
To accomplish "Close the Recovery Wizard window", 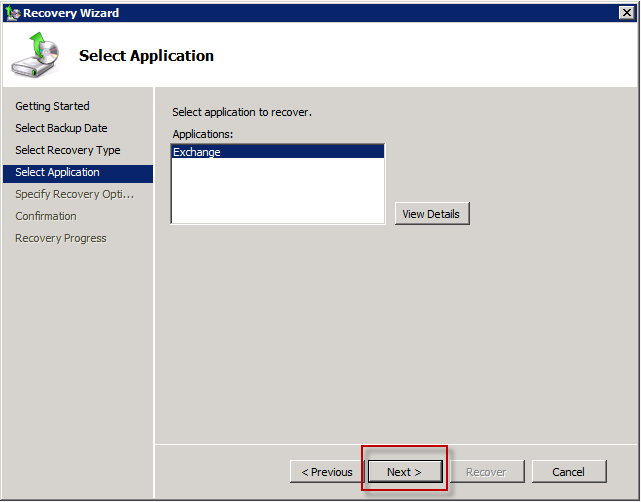I will (626, 13).
